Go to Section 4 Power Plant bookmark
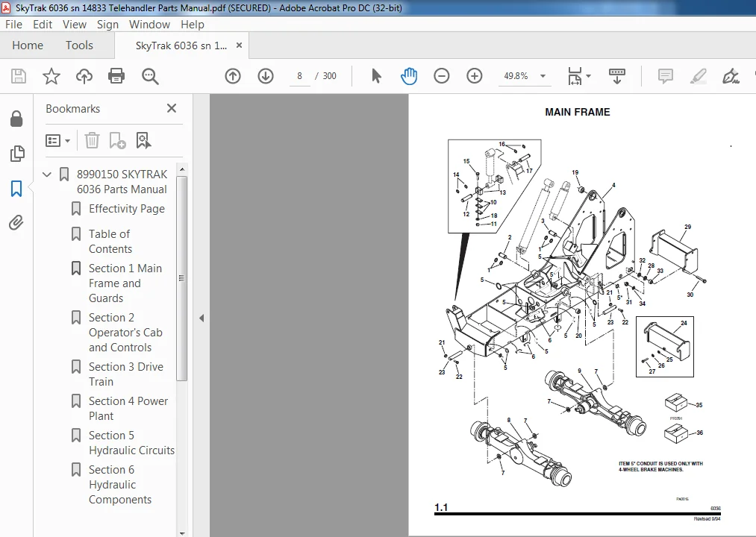This screenshot has width=756, height=537. (x=128, y=408)
